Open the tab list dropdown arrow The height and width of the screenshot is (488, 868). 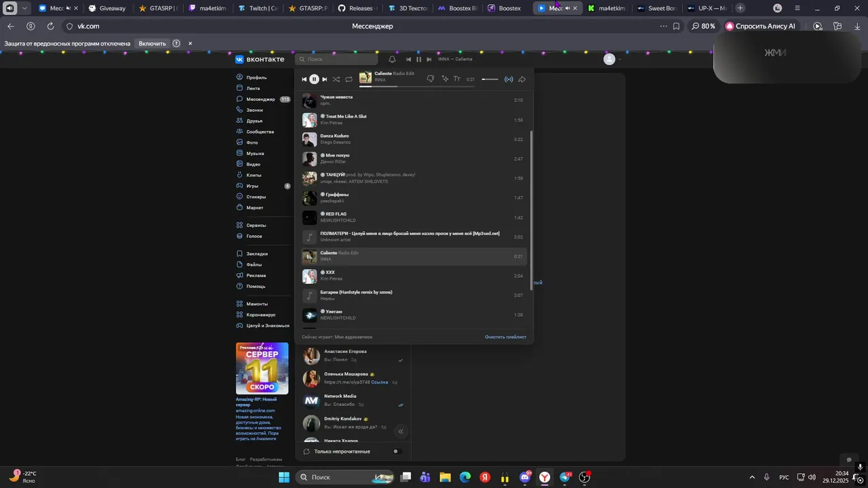pyautogui.click(x=25, y=8)
